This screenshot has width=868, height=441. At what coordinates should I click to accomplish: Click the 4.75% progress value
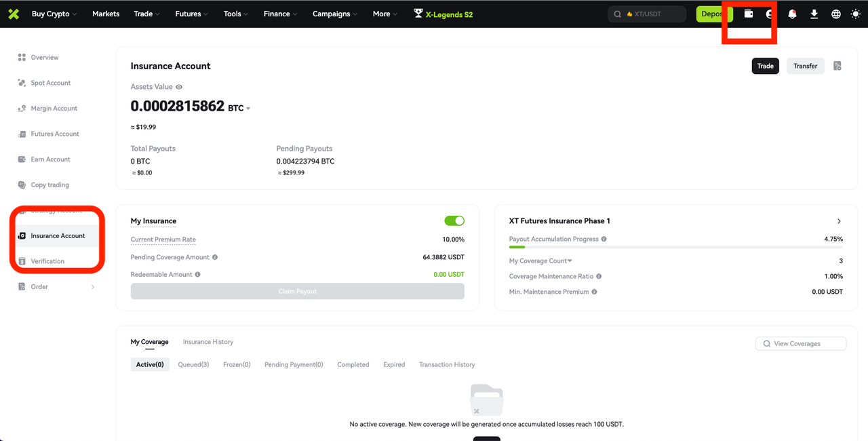click(833, 239)
